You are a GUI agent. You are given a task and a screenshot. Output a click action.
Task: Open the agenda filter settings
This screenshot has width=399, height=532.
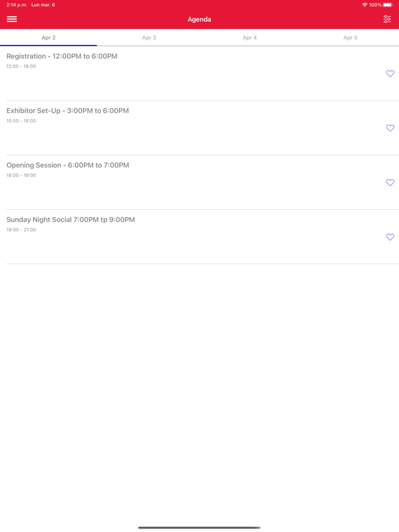tap(388, 19)
